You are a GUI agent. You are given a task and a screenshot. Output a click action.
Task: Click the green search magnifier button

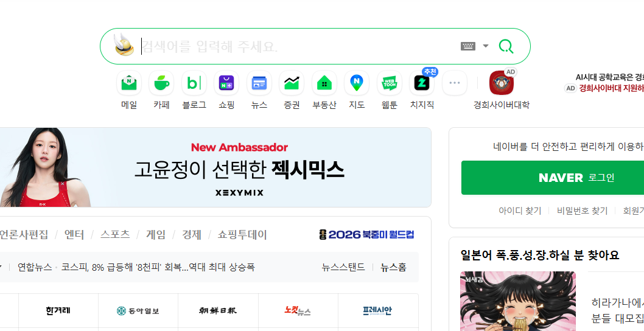coord(506,46)
